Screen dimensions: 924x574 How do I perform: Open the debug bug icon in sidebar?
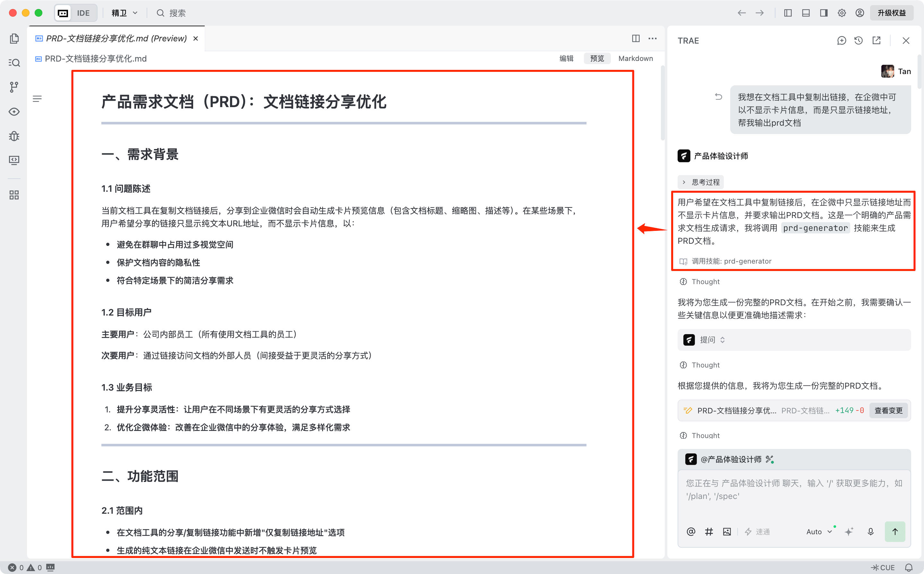[x=14, y=136]
